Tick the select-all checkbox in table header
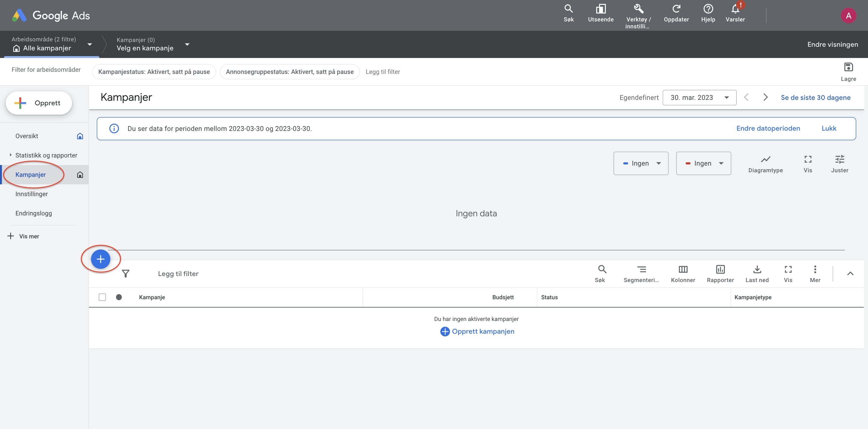This screenshot has width=868, height=429. pyautogui.click(x=102, y=297)
